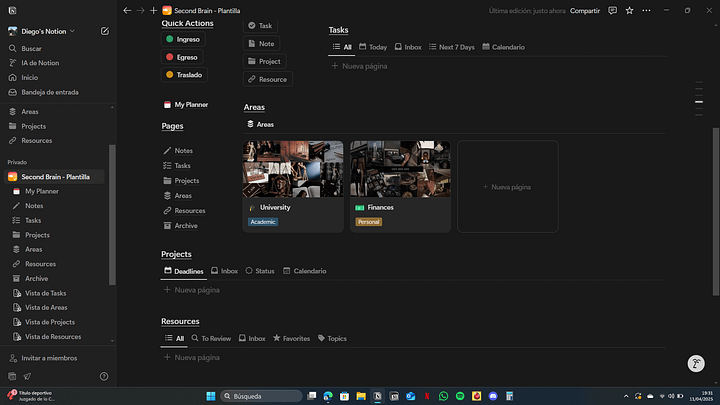Switch Projects to Calendario tab
Screen dimensions: 720x405
click(305, 271)
